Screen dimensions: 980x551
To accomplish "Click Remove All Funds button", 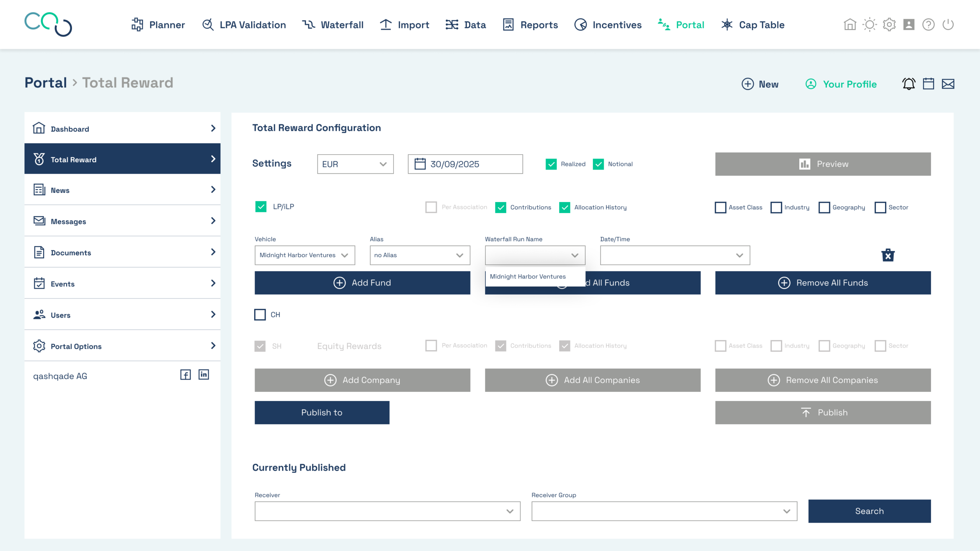I will (823, 283).
